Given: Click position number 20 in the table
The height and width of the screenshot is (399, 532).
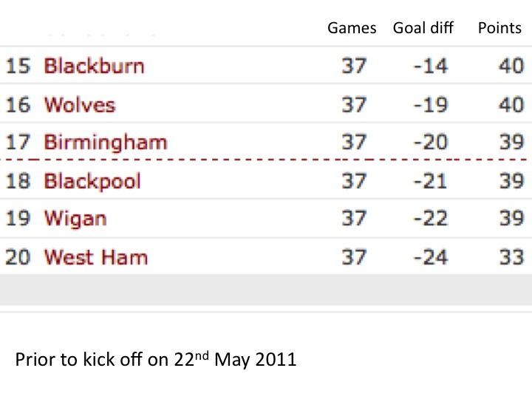Looking at the screenshot, I should 18,257.
